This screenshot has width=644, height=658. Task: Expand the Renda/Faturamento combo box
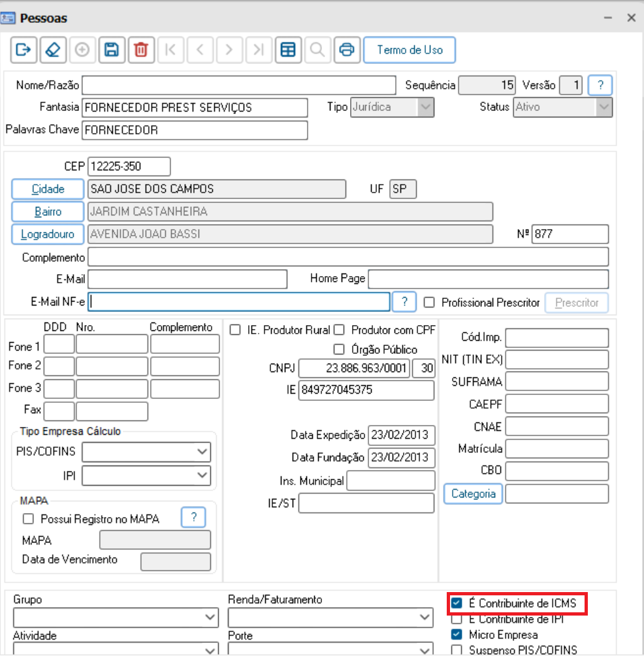330,618
